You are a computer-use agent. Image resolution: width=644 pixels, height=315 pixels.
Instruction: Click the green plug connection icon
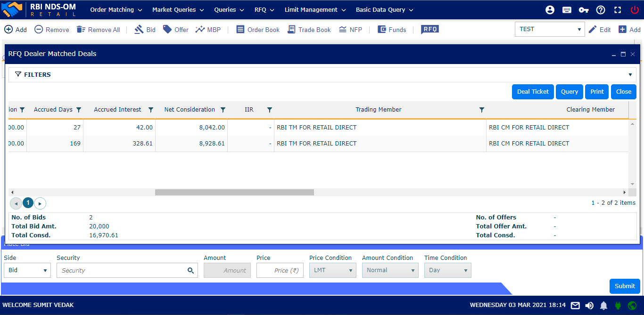click(x=618, y=306)
